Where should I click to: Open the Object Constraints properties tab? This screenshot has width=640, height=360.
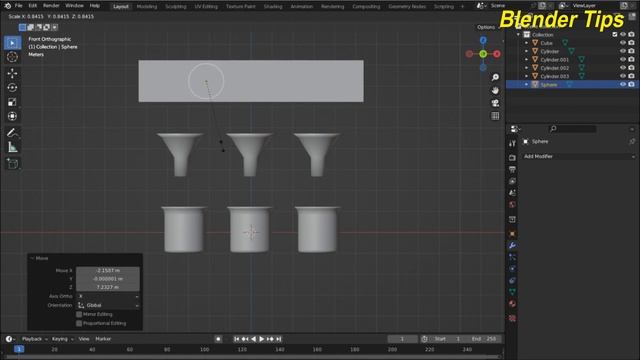tap(512, 280)
